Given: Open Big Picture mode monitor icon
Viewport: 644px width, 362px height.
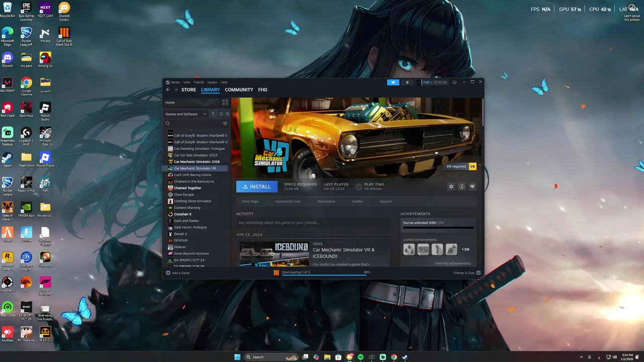Looking at the screenshot, I should coord(454,82).
